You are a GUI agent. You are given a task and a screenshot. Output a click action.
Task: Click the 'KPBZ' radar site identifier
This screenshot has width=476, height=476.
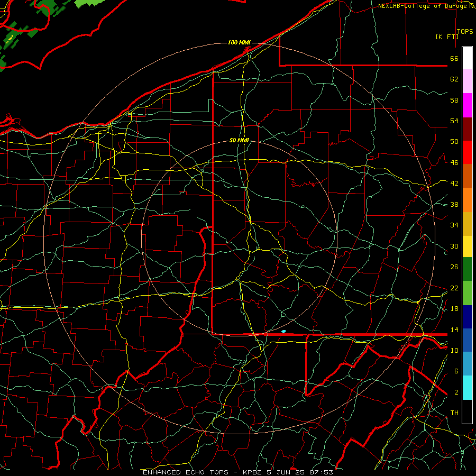click(252, 472)
